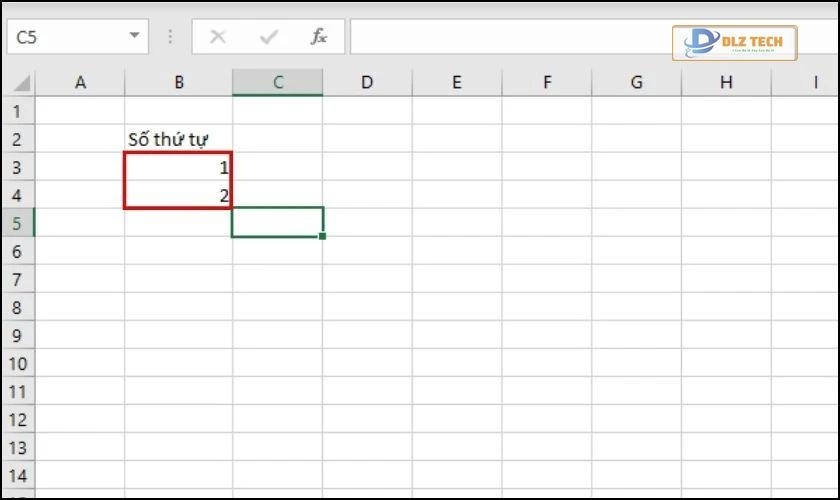Click the Select All corner triangle
Viewport: 840px width, 500px height.
click(21, 83)
